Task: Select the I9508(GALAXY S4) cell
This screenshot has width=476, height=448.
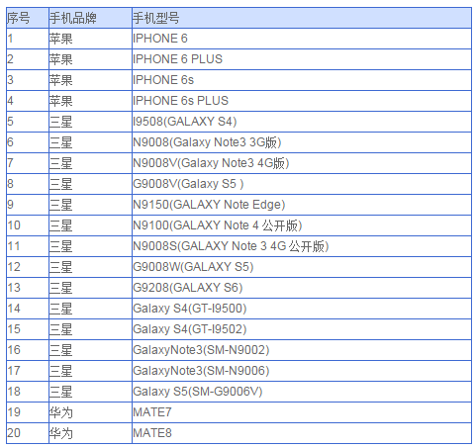Action: 302,122
